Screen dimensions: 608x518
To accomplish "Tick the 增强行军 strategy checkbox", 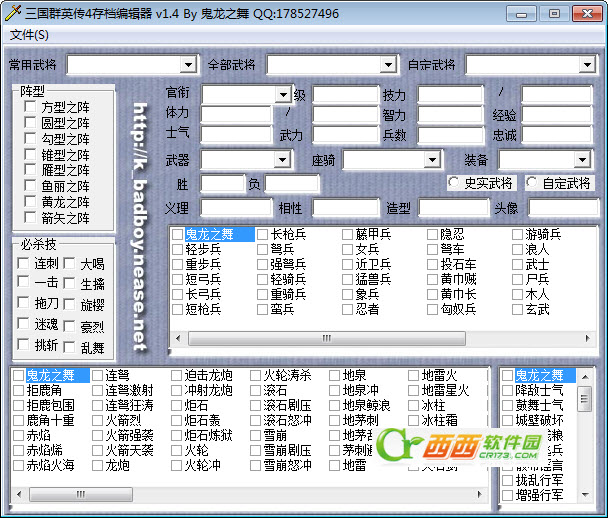I will coord(508,495).
